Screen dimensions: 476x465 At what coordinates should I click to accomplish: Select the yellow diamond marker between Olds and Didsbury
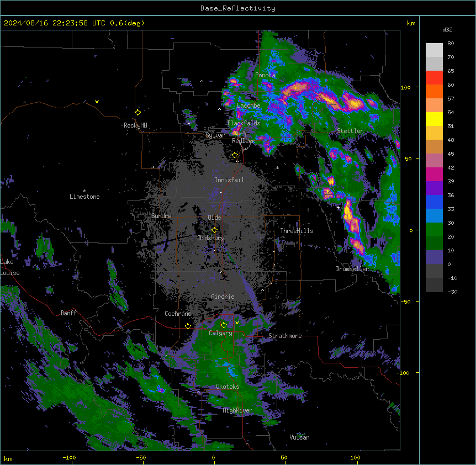[214, 230]
